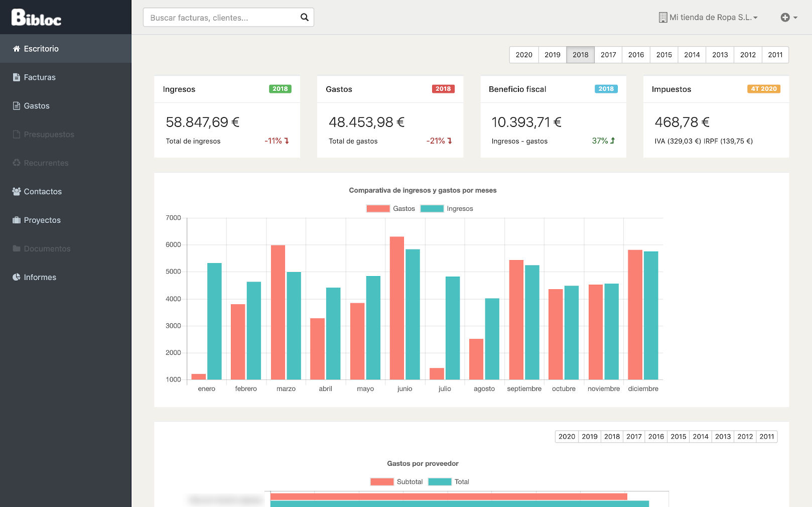Select year 2015 in top selector
The width and height of the screenshot is (812, 507).
click(664, 55)
